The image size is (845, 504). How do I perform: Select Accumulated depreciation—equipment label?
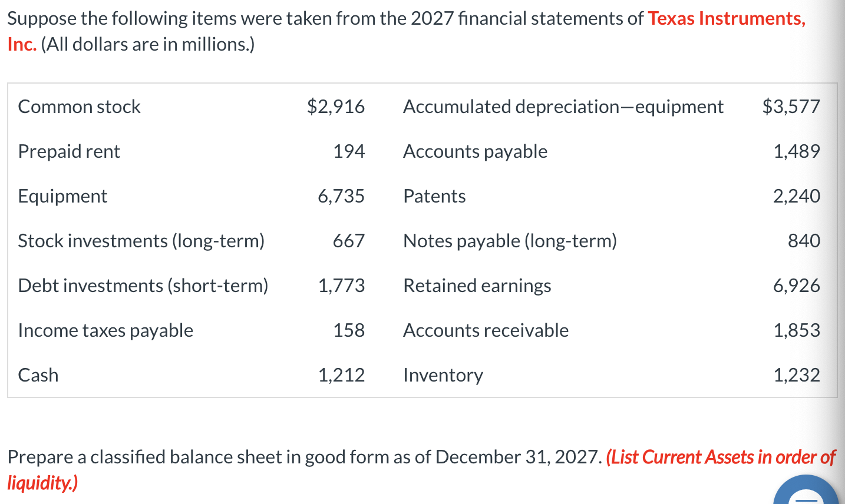click(x=563, y=107)
